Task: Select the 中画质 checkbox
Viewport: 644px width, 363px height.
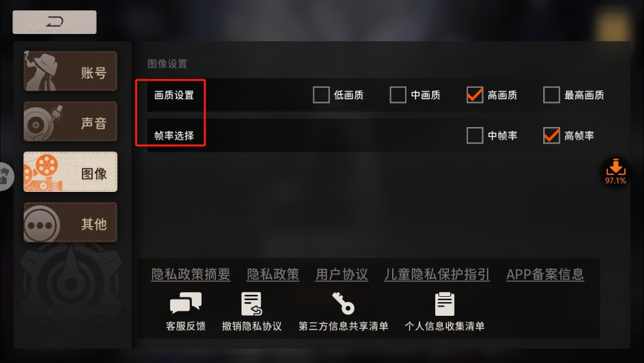Action: click(x=398, y=95)
